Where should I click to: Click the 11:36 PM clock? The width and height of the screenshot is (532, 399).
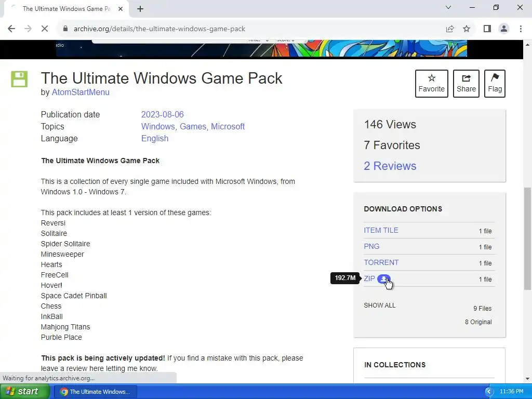click(512, 392)
